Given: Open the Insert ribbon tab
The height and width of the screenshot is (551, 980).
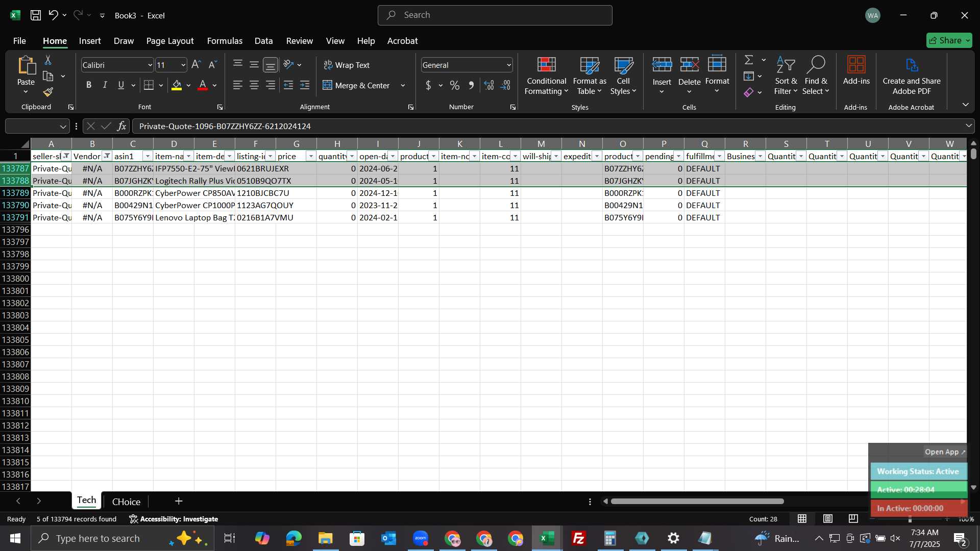Looking at the screenshot, I should 90,41.
